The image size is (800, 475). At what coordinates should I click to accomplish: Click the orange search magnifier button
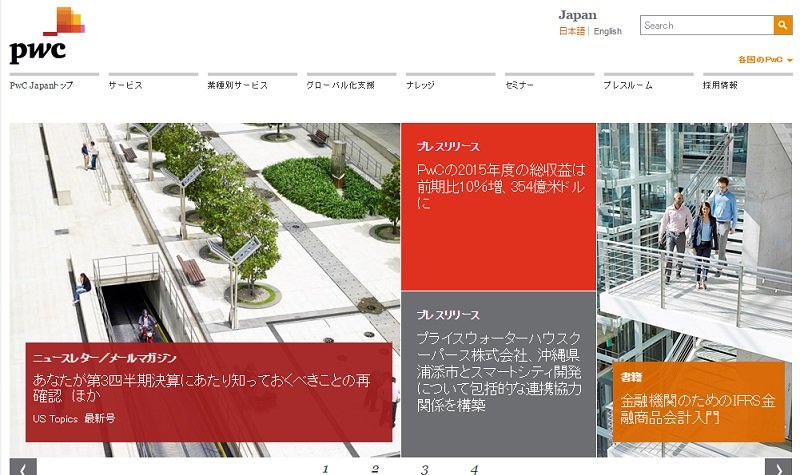(783, 25)
